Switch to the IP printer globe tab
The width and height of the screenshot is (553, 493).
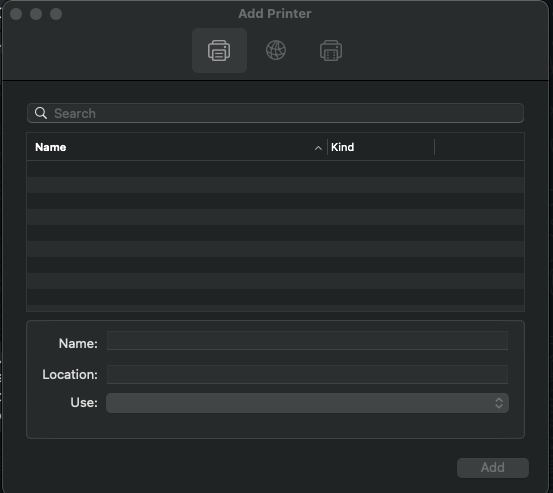(x=275, y=50)
